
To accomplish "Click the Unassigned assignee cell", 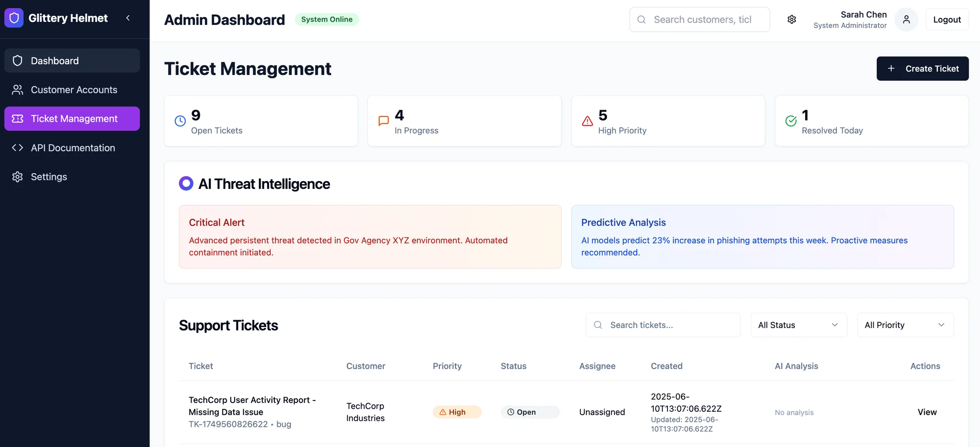I will (602, 412).
